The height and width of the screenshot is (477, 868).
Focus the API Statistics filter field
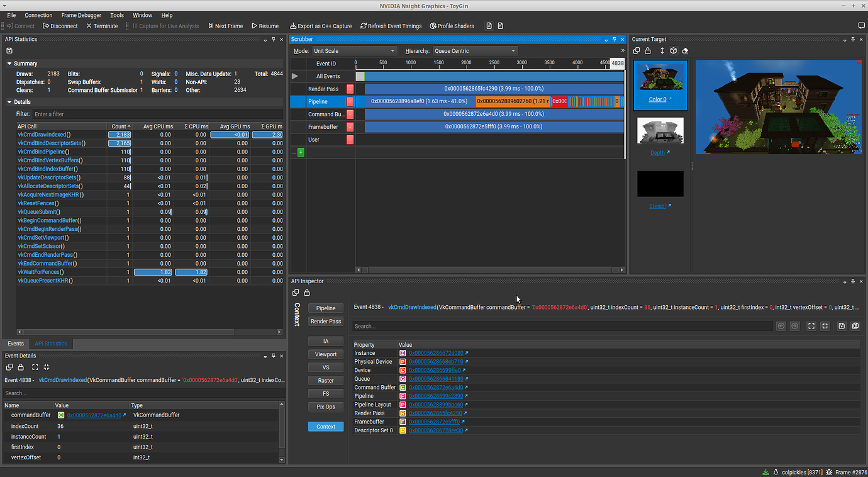click(157, 114)
